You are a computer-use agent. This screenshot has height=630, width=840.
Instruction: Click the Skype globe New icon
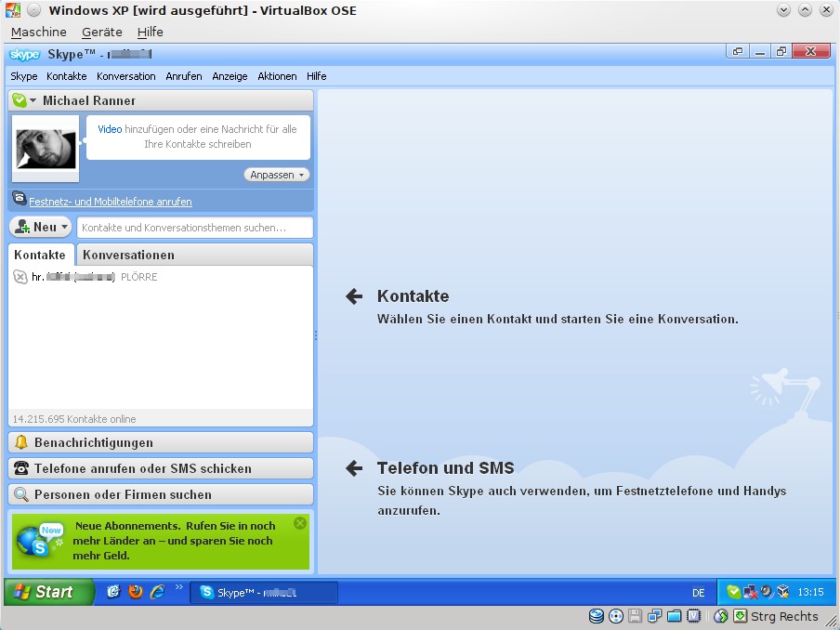point(40,540)
